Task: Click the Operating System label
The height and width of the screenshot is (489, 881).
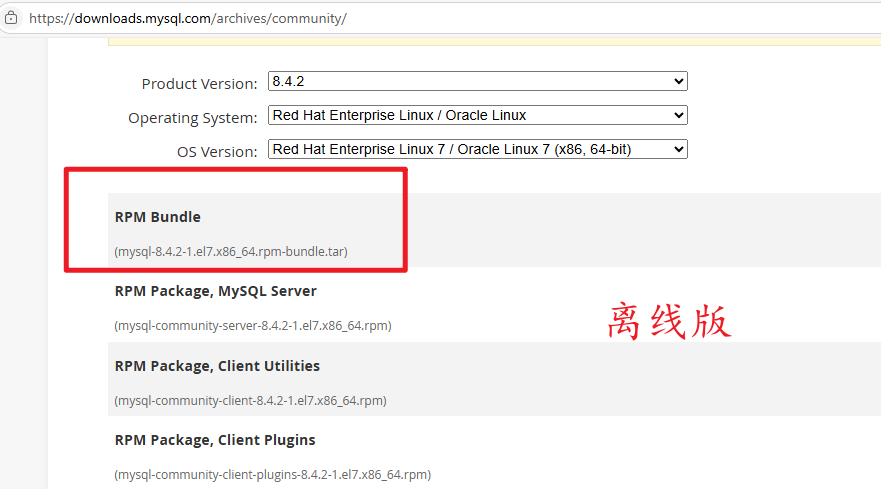Action: tap(193, 118)
